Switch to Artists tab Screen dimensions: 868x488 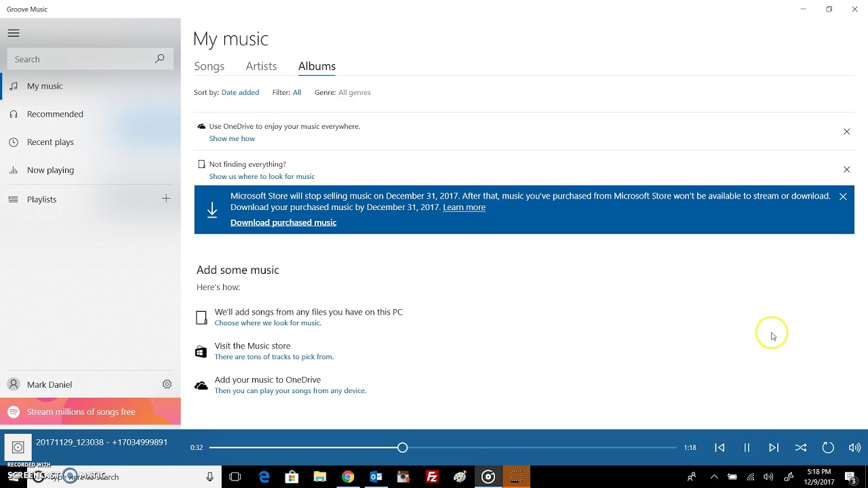(261, 66)
